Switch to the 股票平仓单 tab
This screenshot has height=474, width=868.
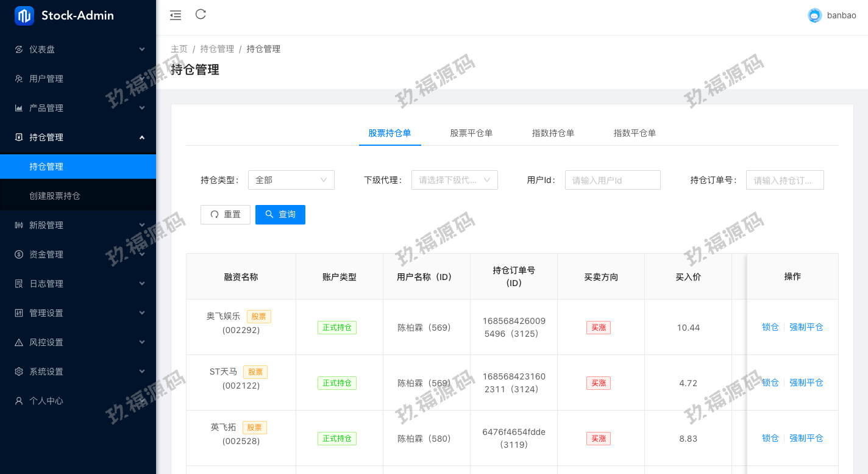pyautogui.click(x=471, y=133)
